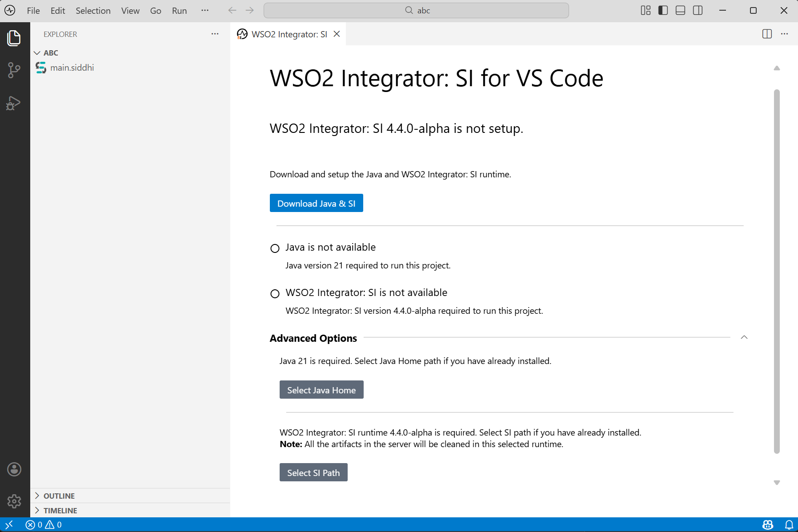Click the 'Note: All the artifacts' warning text

pyautogui.click(x=421, y=444)
